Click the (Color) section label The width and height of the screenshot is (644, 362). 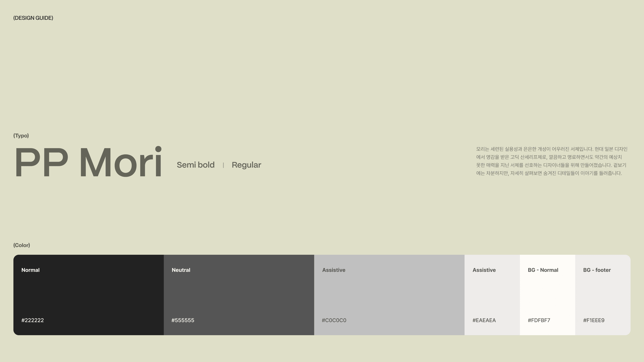pos(21,245)
